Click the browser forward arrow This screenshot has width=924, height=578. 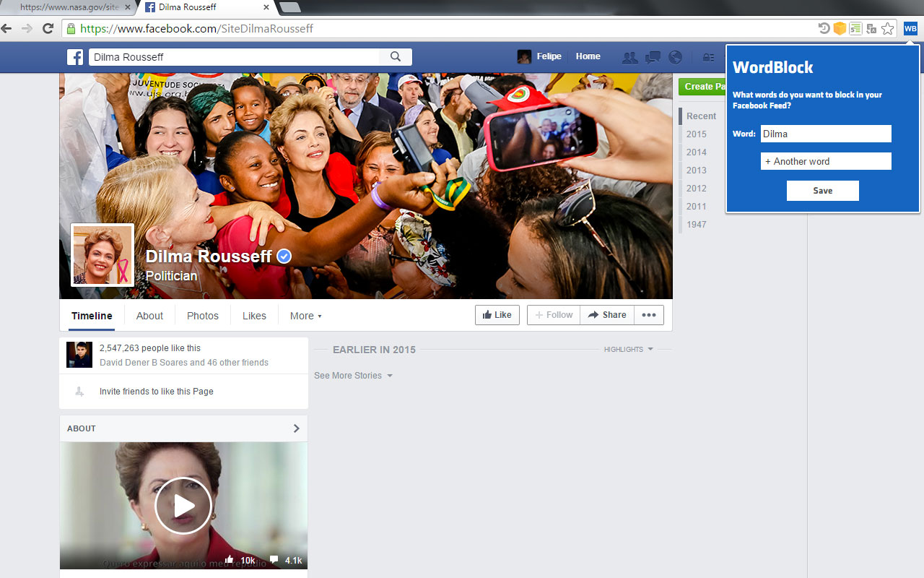click(x=27, y=29)
